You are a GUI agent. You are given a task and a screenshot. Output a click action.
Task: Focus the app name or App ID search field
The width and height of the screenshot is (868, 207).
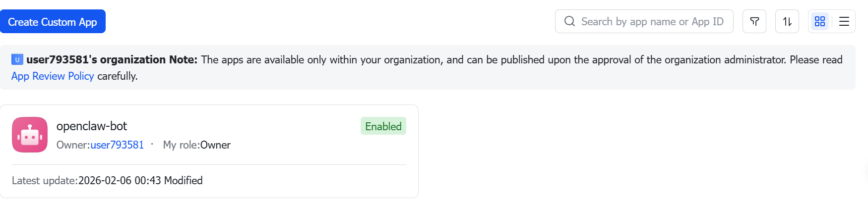coord(652,22)
